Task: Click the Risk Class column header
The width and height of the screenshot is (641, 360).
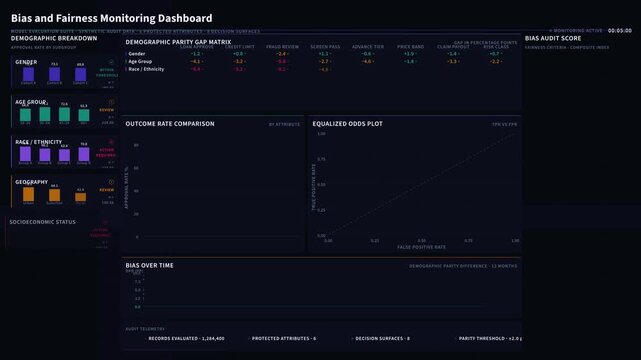Action: point(496,47)
